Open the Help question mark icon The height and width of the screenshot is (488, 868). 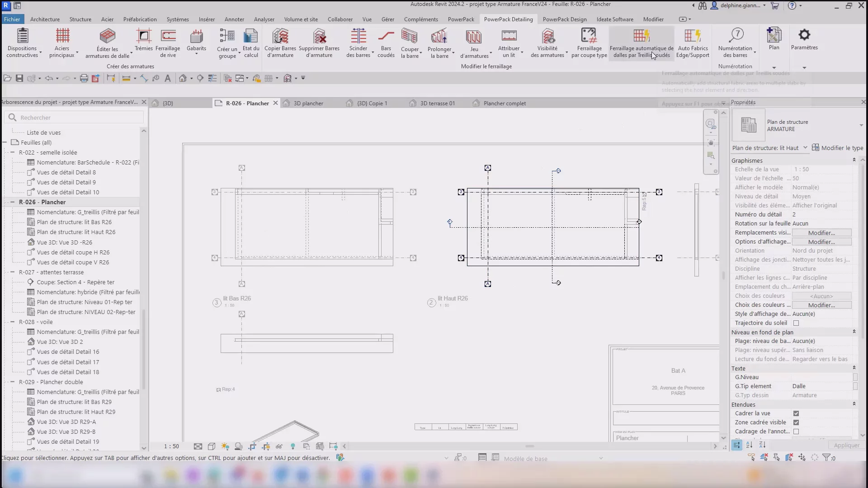[792, 6]
